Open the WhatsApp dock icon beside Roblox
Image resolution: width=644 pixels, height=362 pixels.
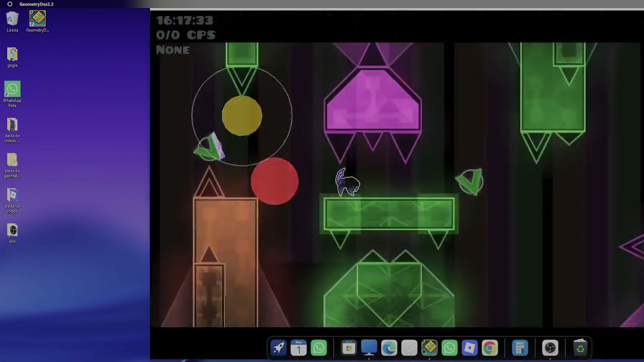(x=449, y=348)
